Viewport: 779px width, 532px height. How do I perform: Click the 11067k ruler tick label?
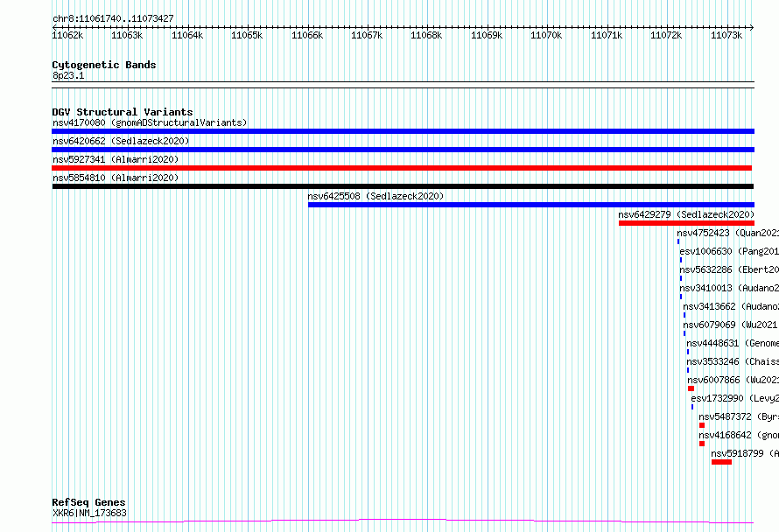tap(367, 35)
